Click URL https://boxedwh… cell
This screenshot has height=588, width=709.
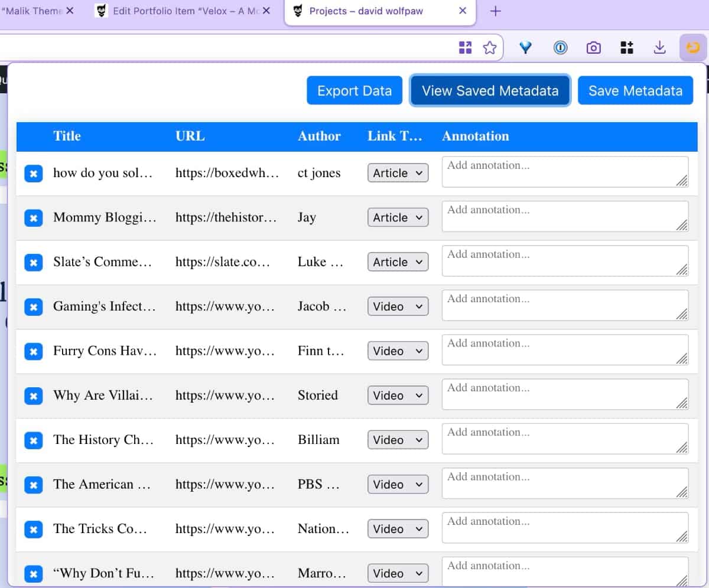227,173
